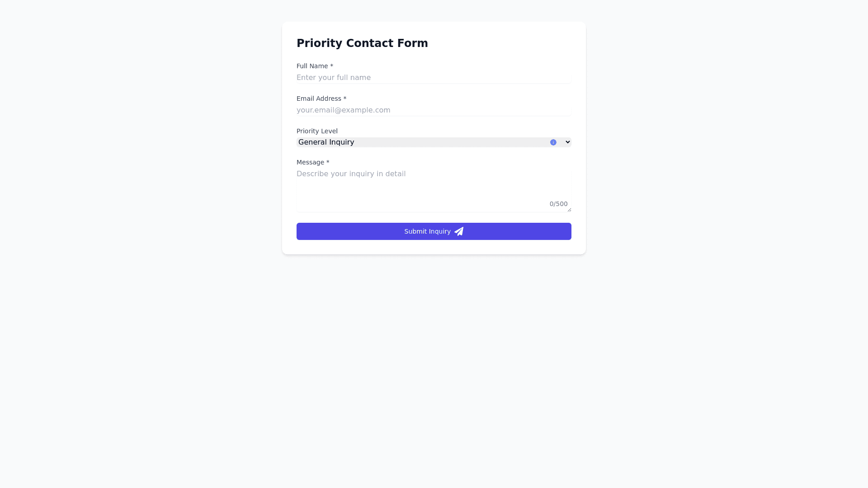868x488 pixels.
Task: Click the paper plane icon
Action: tap(459, 231)
